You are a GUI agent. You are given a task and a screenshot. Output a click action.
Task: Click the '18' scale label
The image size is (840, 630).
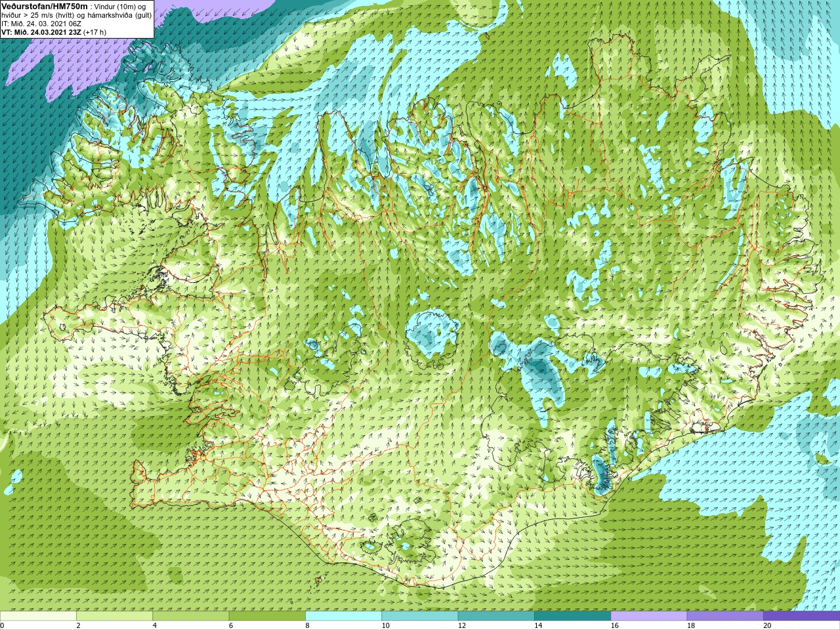(x=691, y=625)
